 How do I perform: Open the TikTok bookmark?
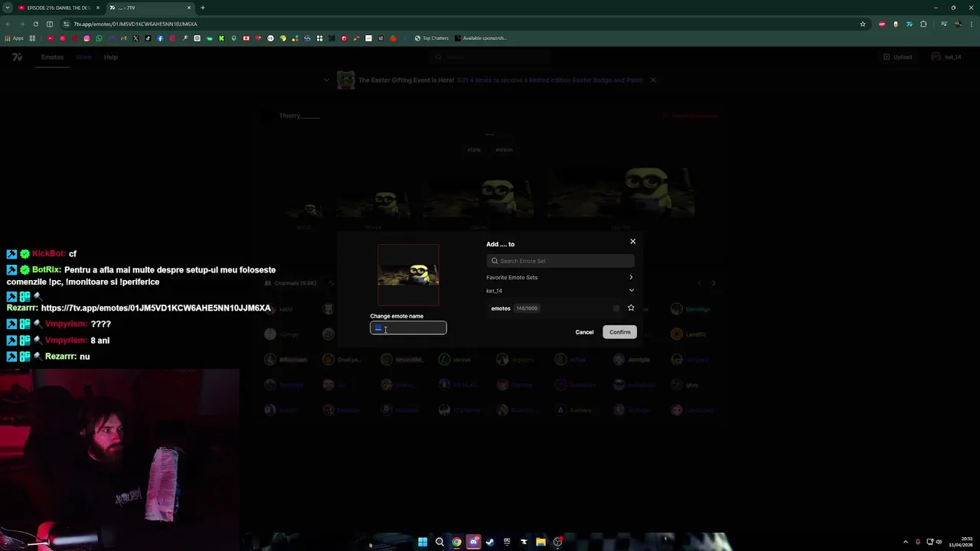(148, 38)
